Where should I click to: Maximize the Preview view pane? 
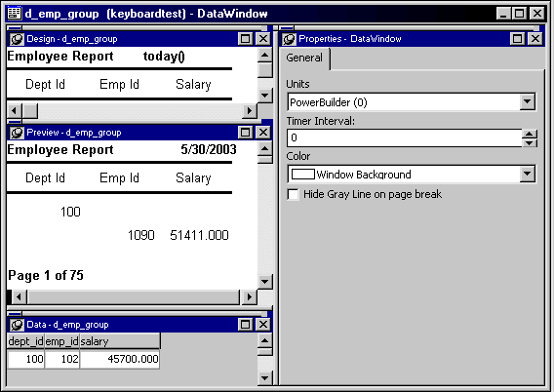click(x=245, y=133)
